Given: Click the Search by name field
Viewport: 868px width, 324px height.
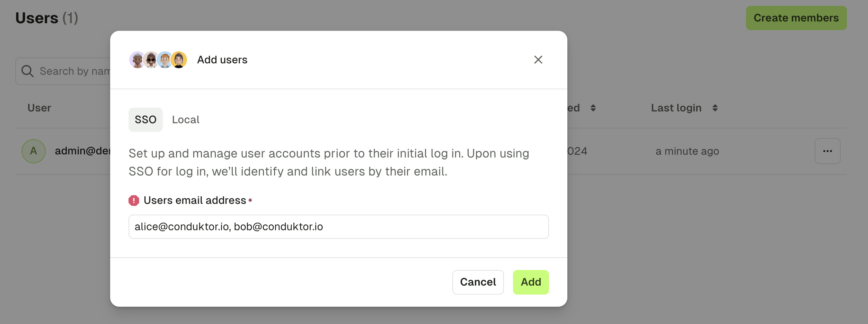Looking at the screenshot, I should point(63,71).
